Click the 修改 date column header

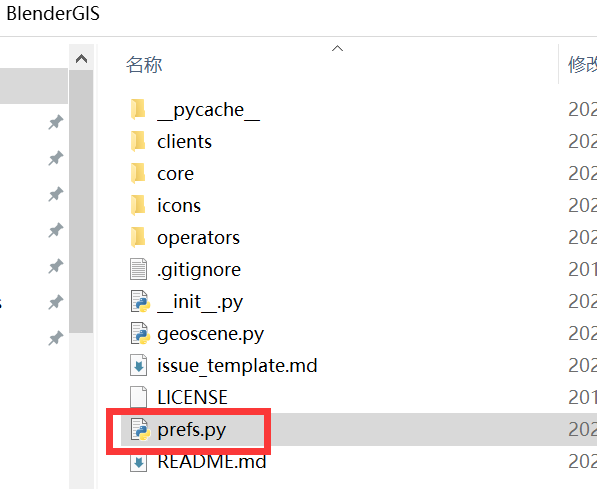click(582, 64)
